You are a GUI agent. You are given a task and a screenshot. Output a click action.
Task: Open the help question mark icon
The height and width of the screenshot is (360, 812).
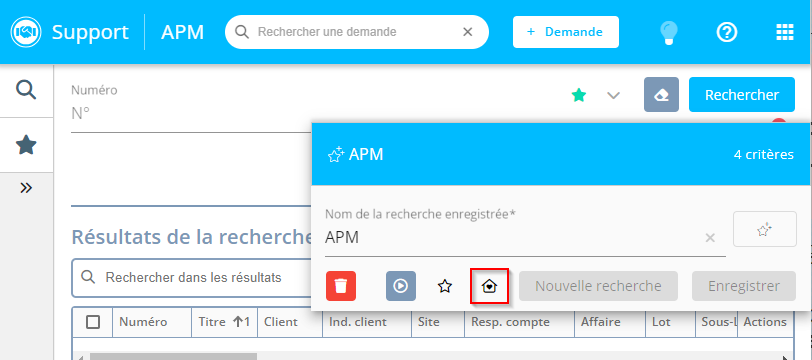point(727,32)
